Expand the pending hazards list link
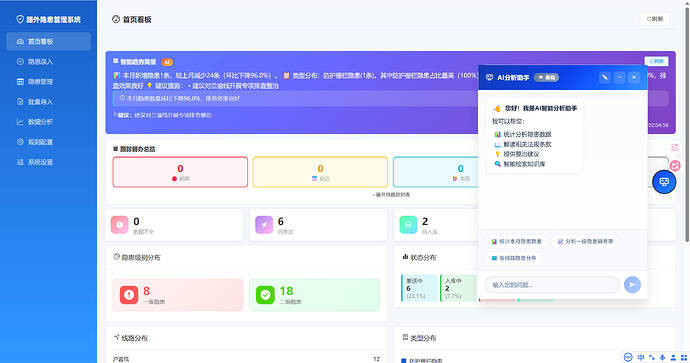 tap(391, 194)
